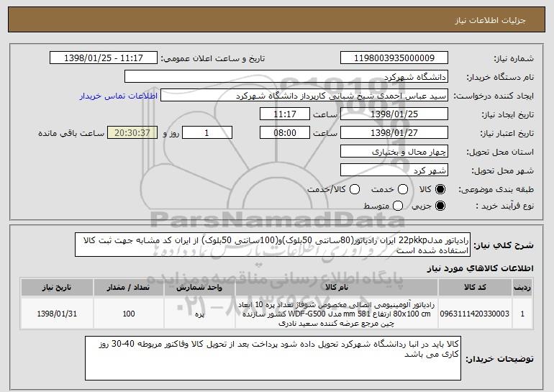Click the نام کالا column header
Viewport: 554px width, 392px height.
(x=337, y=288)
